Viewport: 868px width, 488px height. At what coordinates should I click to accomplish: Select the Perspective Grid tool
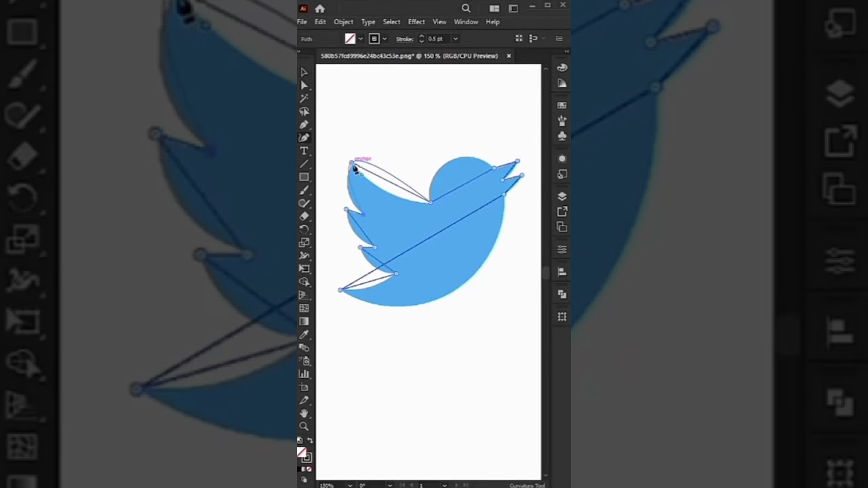(x=304, y=295)
